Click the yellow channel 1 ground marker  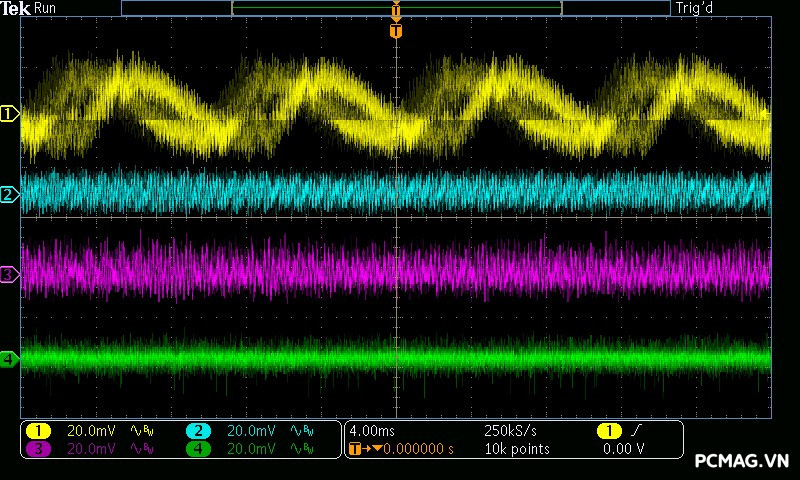9,114
